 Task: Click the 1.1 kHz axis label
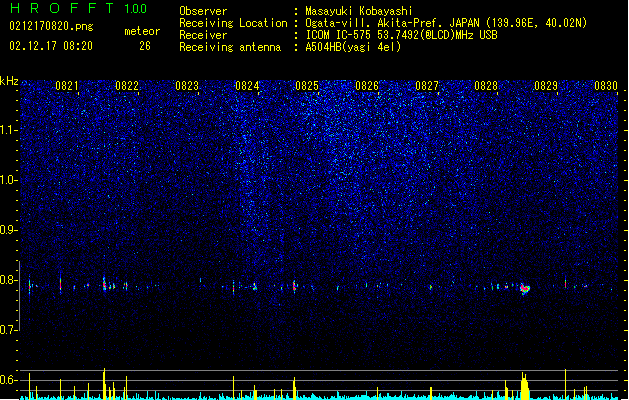tap(8, 130)
